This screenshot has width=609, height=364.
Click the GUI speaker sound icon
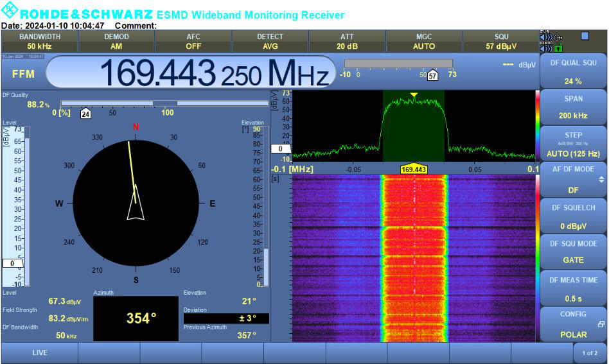(545, 38)
